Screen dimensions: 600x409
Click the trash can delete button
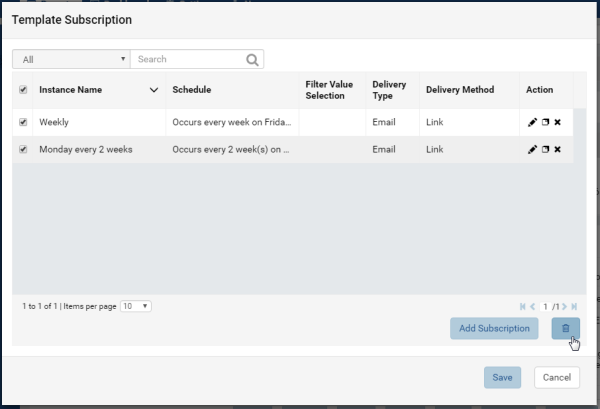point(566,328)
